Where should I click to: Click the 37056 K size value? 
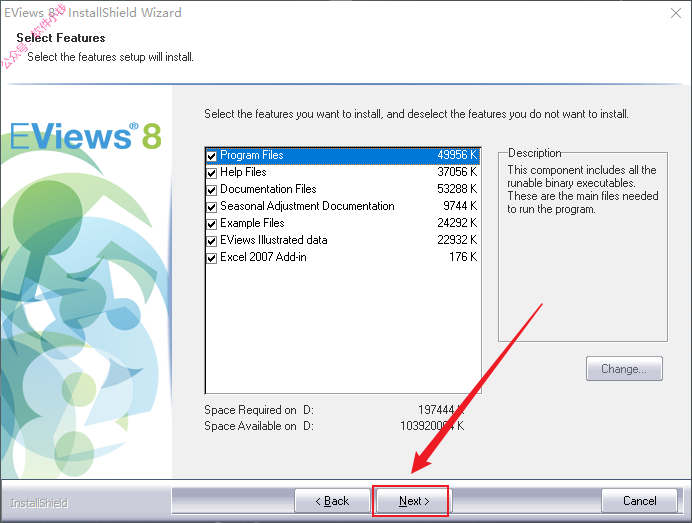pyautogui.click(x=457, y=172)
